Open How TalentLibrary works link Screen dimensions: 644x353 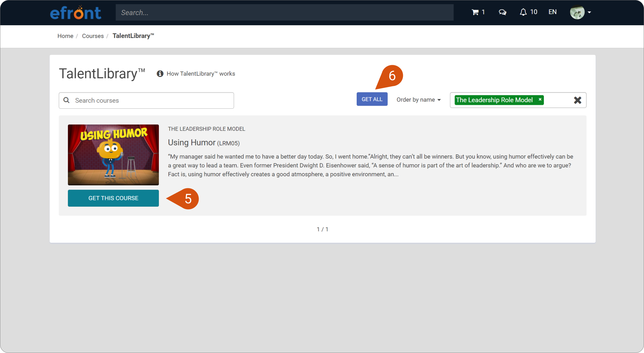[201, 74]
